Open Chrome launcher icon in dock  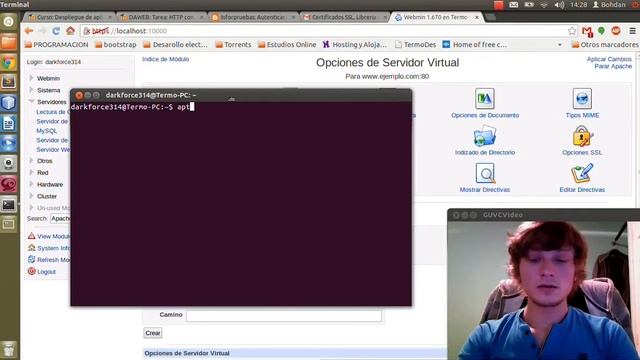[x=9, y=62]
